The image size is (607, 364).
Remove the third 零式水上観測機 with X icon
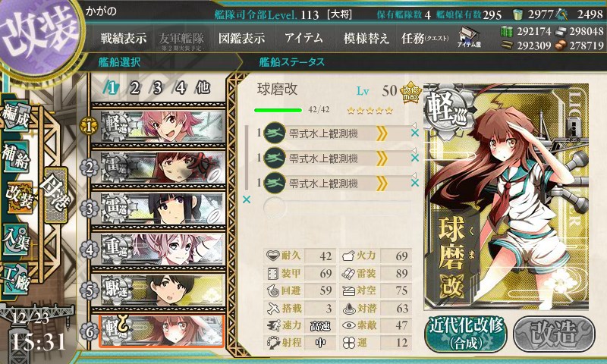tap(415, 183)
